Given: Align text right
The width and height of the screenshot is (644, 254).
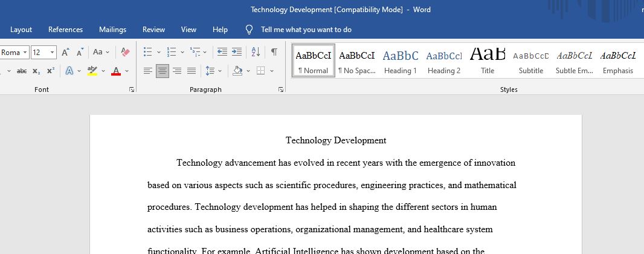Looking at the screenshot, I should [x=177, y=71].
